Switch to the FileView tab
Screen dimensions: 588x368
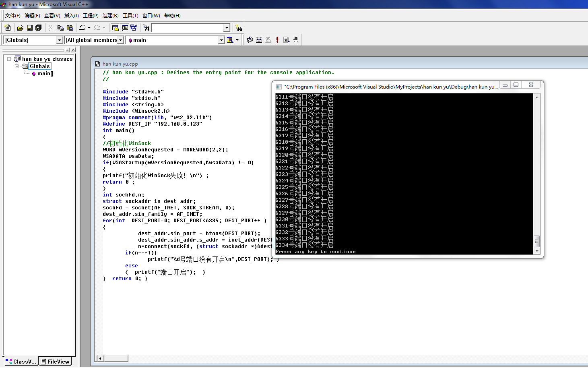click(x=55, y=362)
